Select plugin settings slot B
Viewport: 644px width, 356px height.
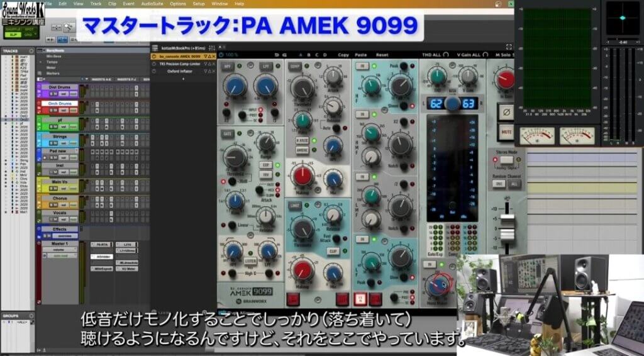(309, 55)
